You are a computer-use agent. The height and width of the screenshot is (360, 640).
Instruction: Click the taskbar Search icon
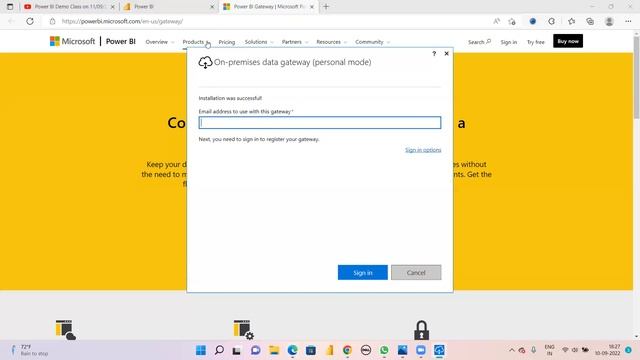coord(219,350)
